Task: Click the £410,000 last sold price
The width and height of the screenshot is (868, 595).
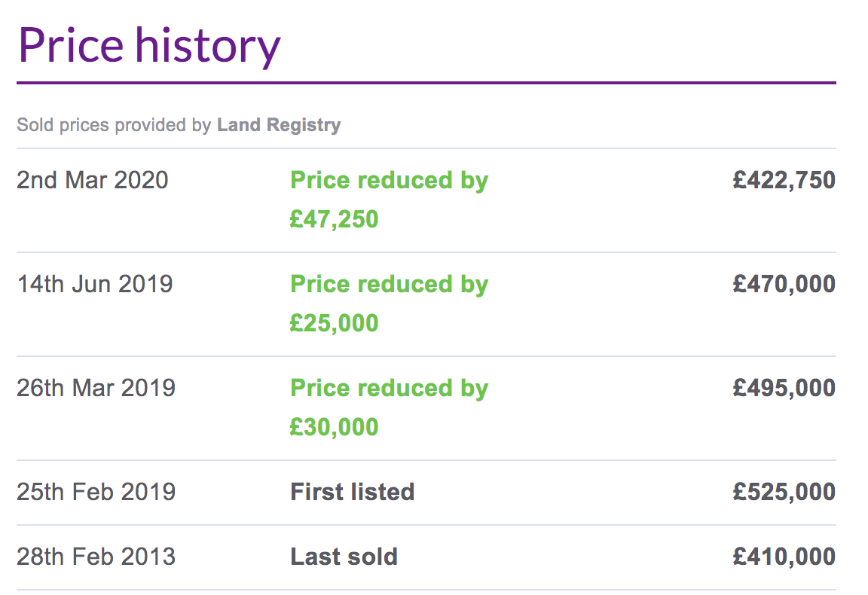Action: click(x=784, y=557)
